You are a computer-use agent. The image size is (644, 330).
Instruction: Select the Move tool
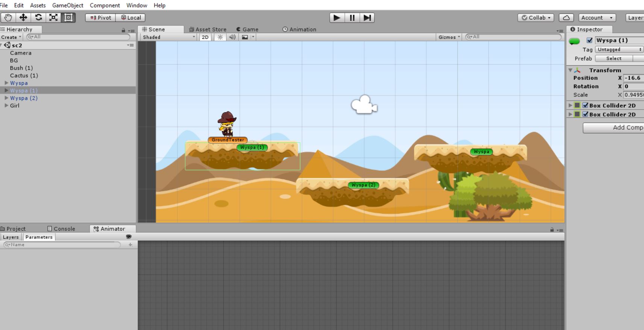(x=23, y=18)
